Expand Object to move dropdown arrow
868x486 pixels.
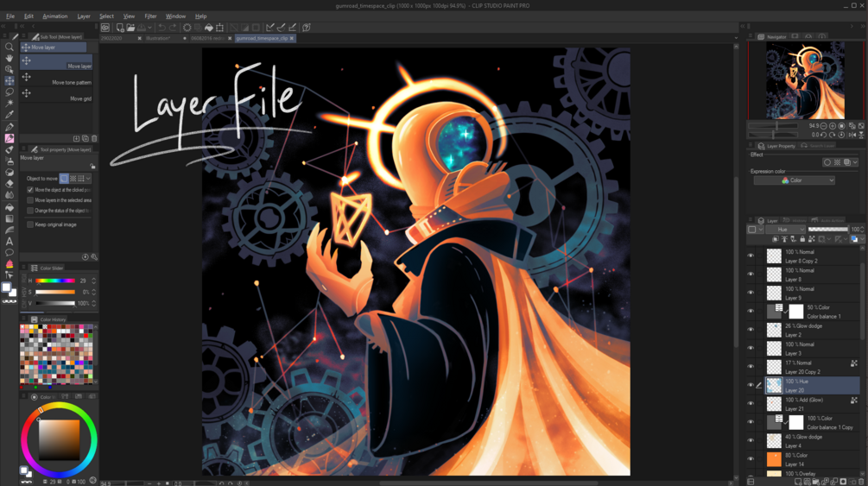click(x=88, y=178)
